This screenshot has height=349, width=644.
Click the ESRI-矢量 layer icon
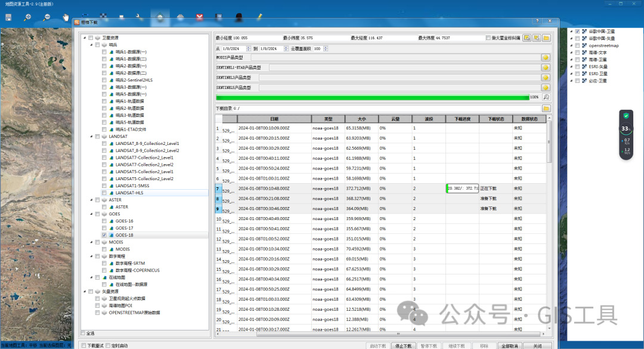click(584, 67)
